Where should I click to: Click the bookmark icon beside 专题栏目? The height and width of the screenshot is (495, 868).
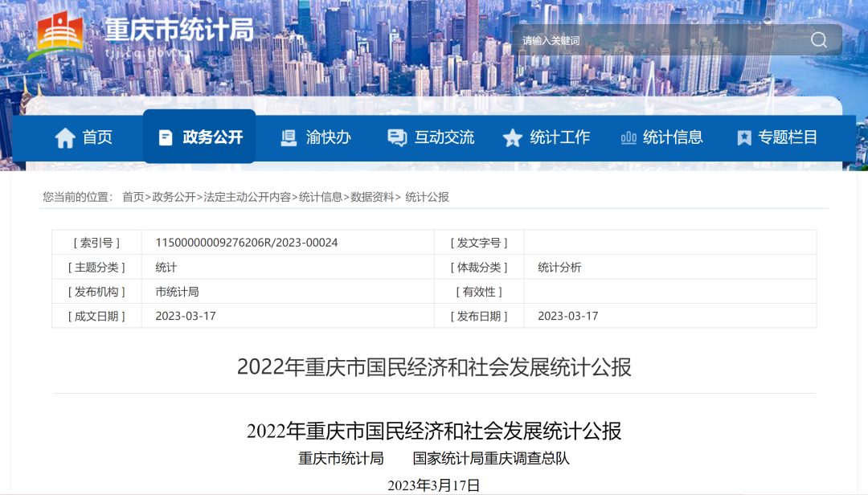click(x=744, y=137)
